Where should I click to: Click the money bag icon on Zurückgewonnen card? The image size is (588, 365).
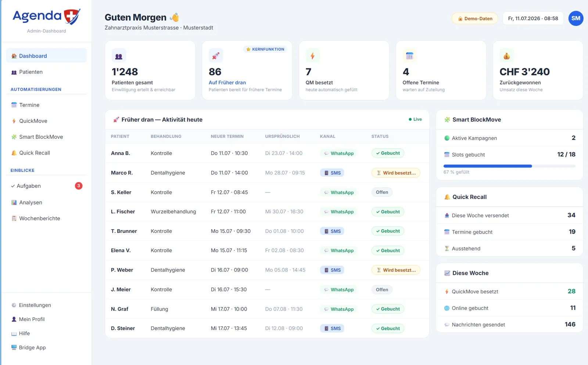(x=507, y=56)
